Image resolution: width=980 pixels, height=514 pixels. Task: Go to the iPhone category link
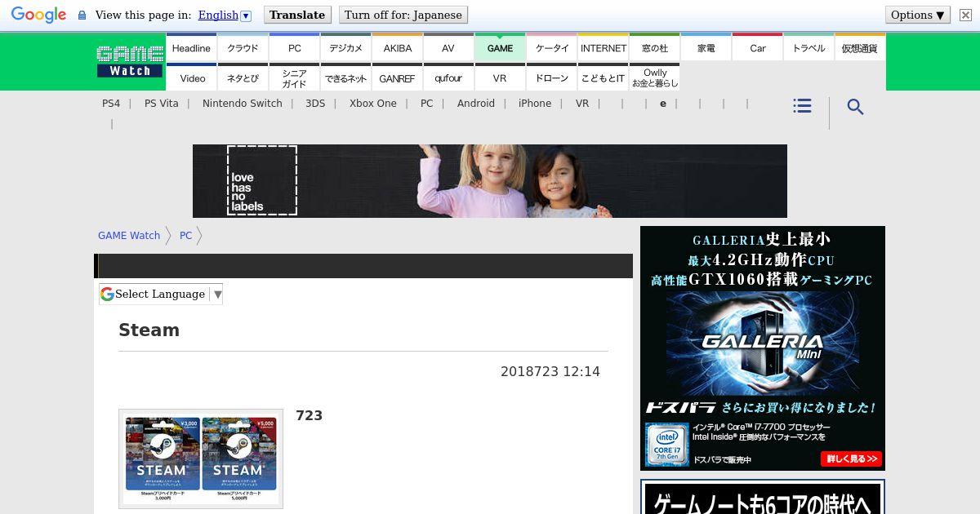point(535,104)
